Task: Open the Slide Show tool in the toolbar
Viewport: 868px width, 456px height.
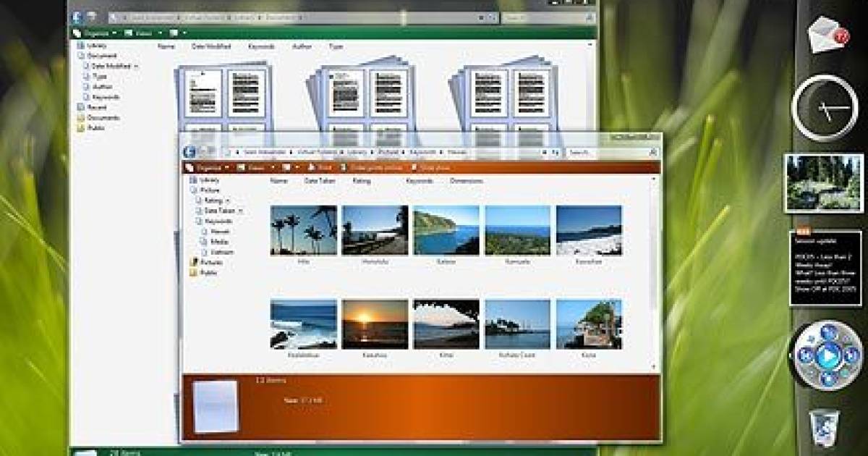Action: [x=430, y=166]
